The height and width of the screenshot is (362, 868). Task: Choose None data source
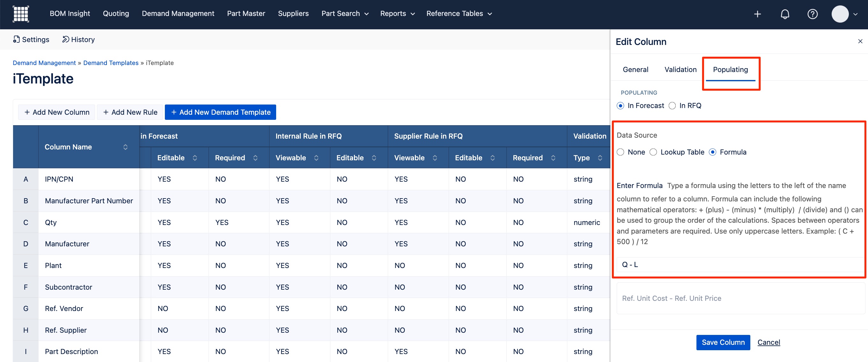pos(620,152)
